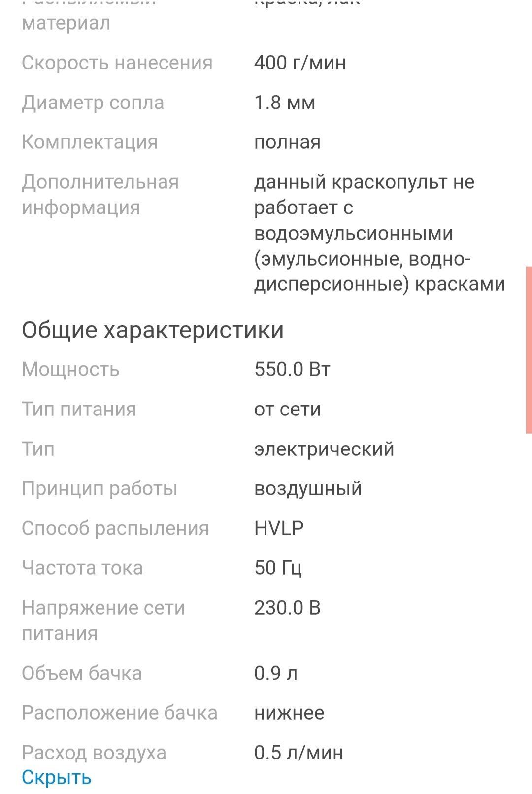Viewport: 532px width, 794px height.
Task: Select the Общие характеристики section heading
Action: 153,330
